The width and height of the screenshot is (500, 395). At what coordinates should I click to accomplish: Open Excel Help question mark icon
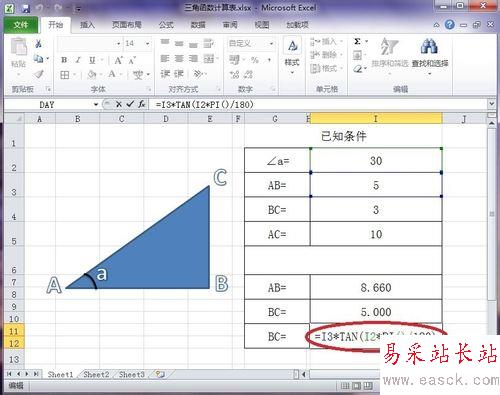tap(449, 24)
